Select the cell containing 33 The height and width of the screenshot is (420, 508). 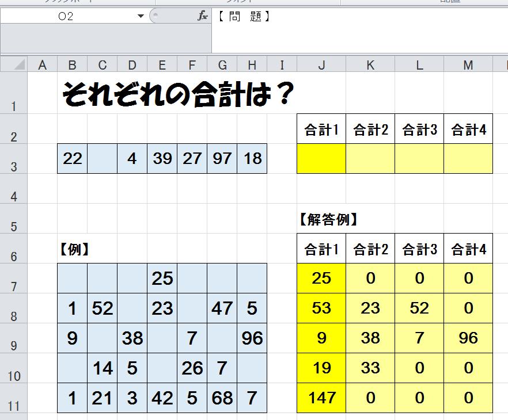pyautogui.click(x=370, y=368)
